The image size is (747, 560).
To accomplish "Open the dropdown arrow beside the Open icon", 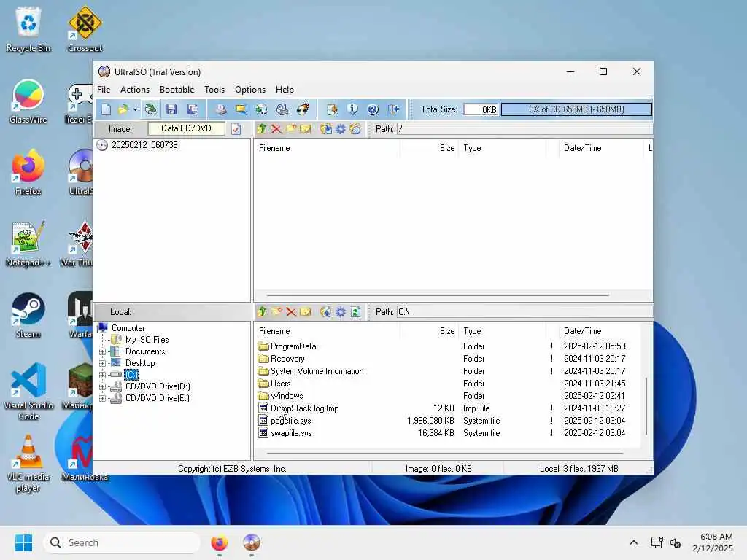I will [135, 109].
